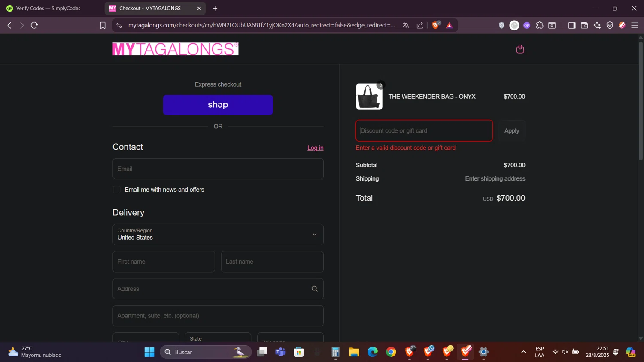Reload the checkout page
This screenshot has height=362, width=644.
click(35, 25)
